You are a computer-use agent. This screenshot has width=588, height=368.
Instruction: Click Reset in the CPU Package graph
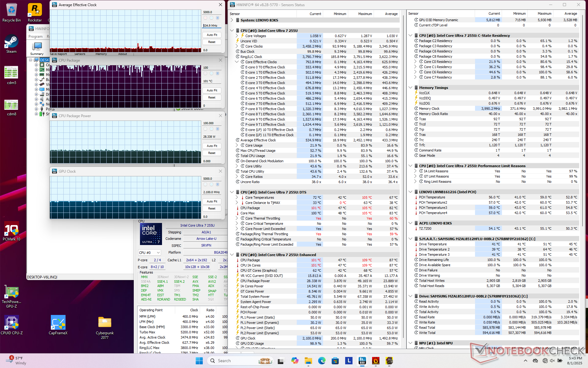point(212,98)
